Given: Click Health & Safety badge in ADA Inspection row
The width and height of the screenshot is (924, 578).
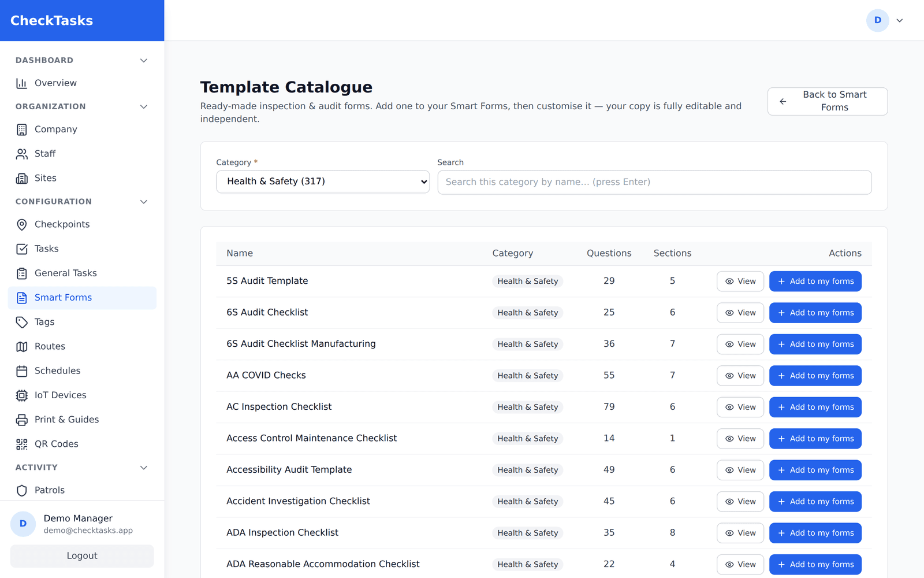Looking at the screenshot, I should tap(528, 533).
